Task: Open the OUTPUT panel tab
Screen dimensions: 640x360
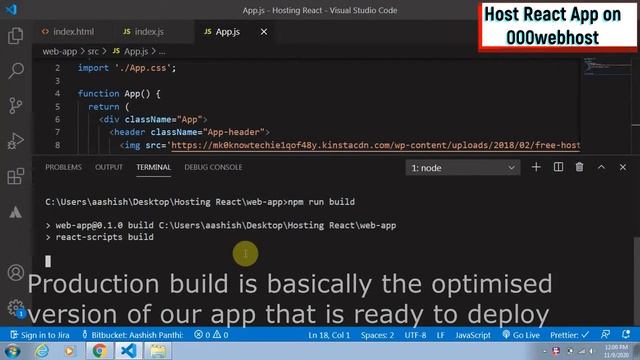Action: 109,167
